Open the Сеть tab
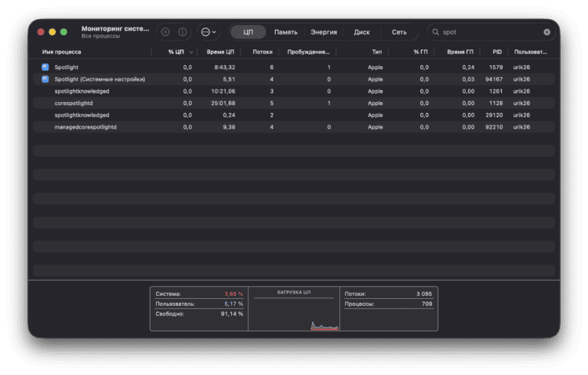Viewport: 588px width, 375px height. [399, 32]
